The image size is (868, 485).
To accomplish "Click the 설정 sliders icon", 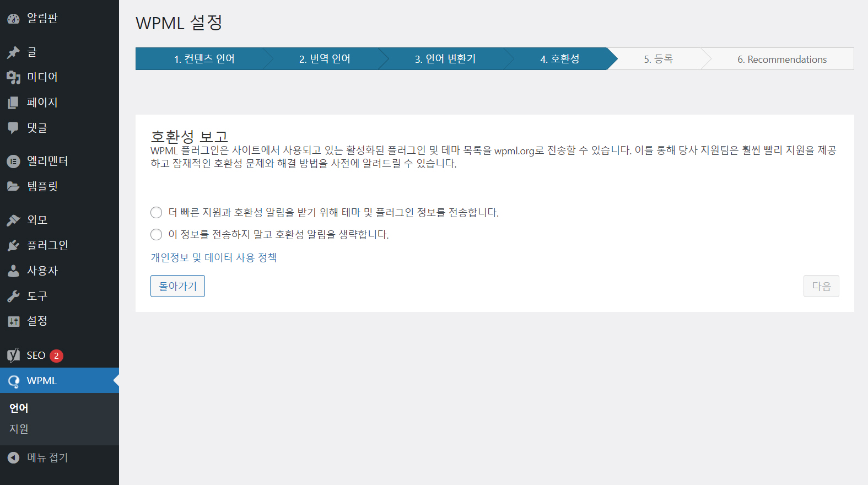I will coord(14,321).
